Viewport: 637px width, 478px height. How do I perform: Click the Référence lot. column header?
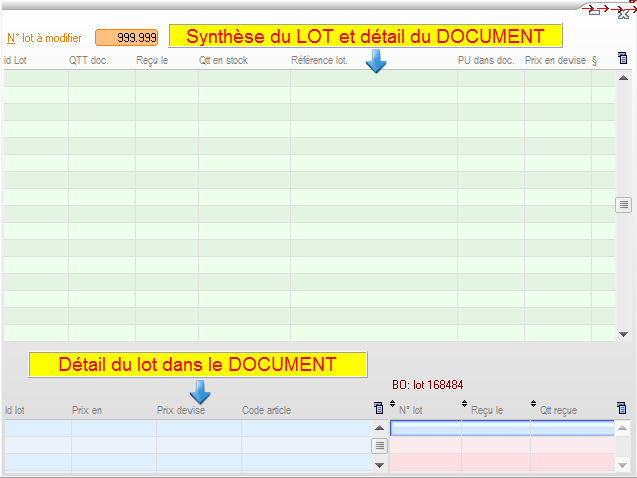tap(319, 61)
